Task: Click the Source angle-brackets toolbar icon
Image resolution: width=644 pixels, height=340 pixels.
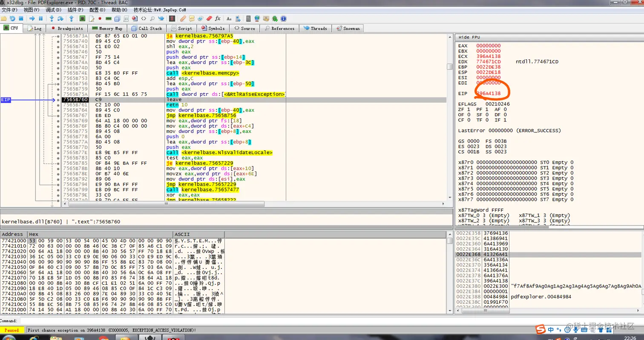Action: (144, 18)
